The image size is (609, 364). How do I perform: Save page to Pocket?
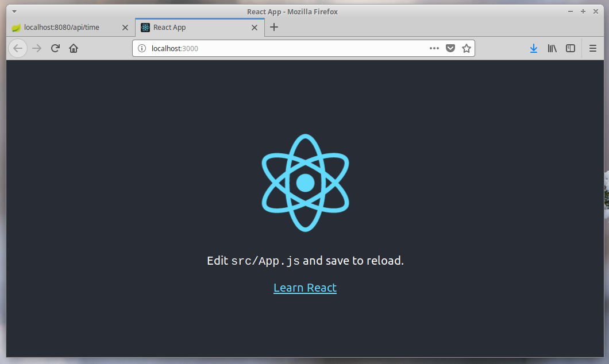click(x=450, y=48)
